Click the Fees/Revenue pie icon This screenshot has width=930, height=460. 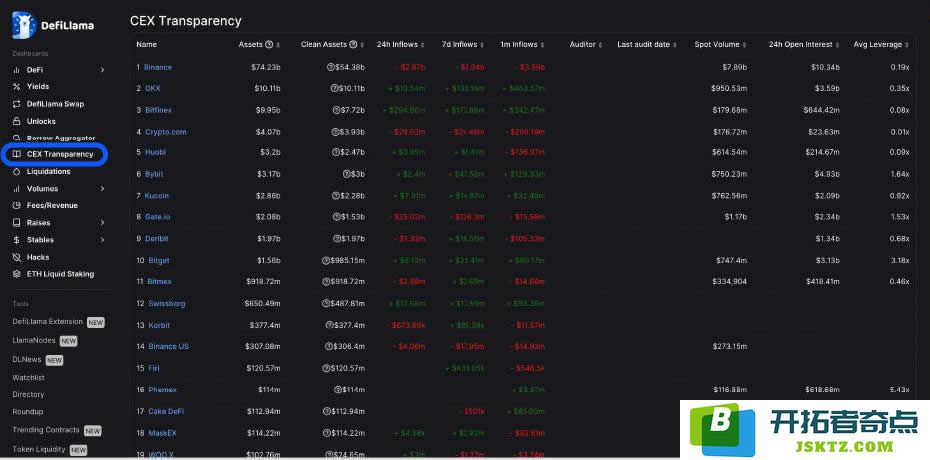tap(17, 205)
